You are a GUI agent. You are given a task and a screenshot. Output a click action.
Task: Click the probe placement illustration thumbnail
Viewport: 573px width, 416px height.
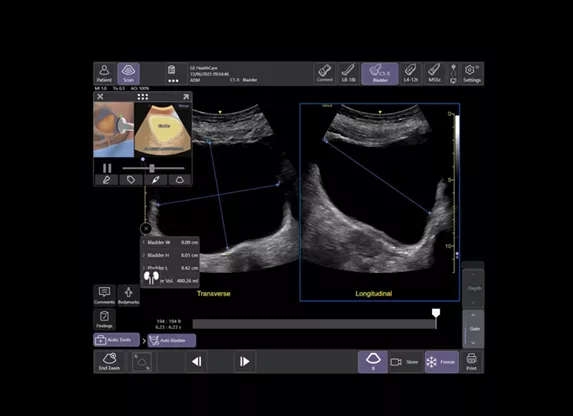click(x=114, y=129)
